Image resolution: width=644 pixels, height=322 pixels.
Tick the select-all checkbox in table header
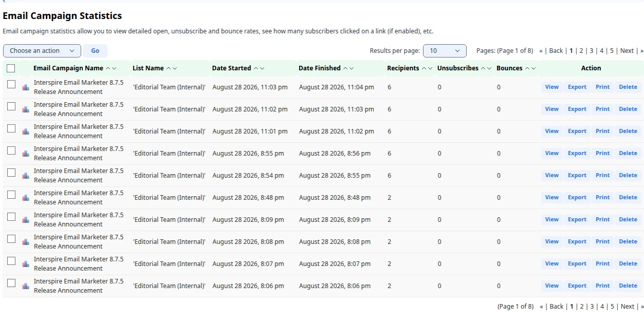coord(11,68)
